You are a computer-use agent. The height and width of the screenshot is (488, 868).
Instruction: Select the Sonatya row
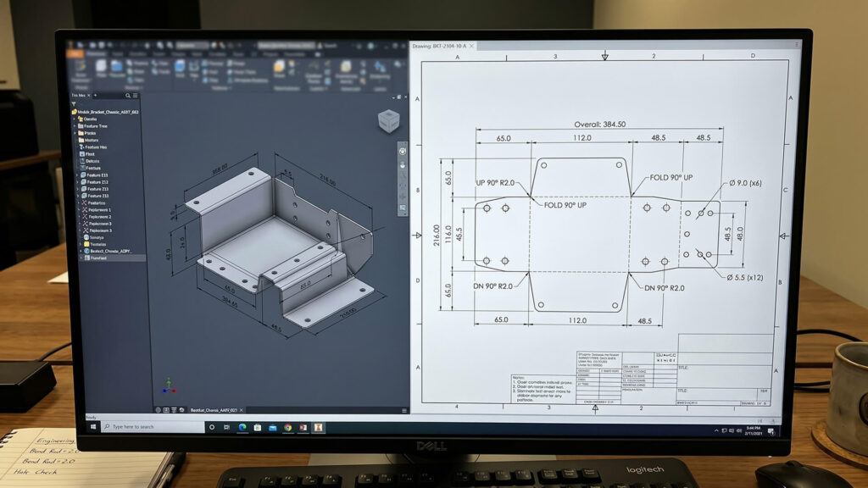[92, 237]
